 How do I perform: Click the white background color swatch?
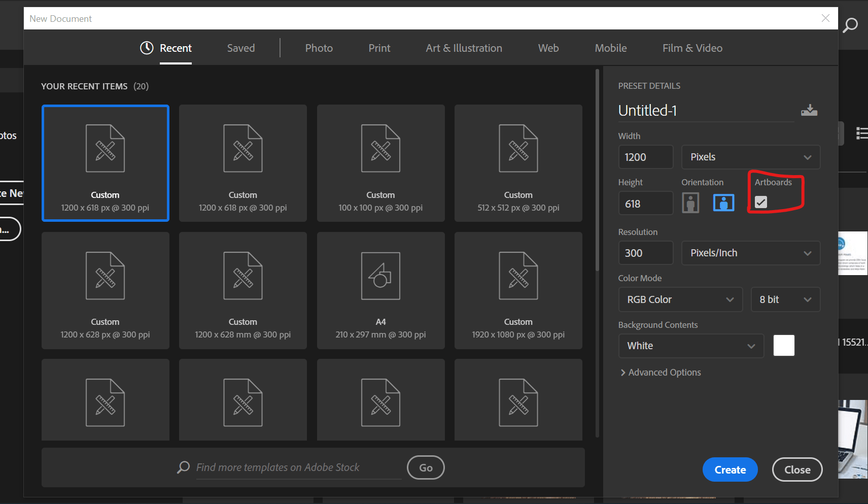(784, 346)
